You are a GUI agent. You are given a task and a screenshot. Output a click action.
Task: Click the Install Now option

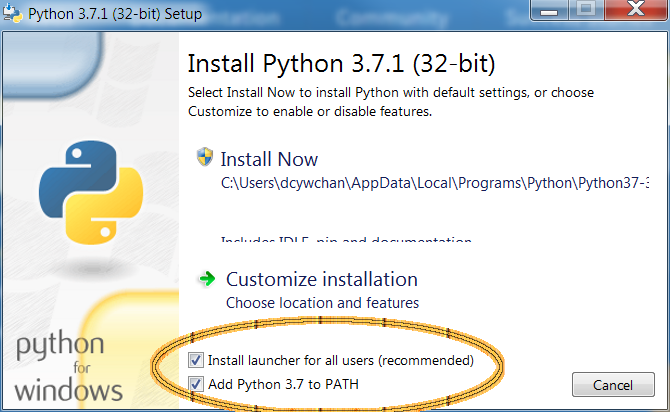click(x=269, y=159)
